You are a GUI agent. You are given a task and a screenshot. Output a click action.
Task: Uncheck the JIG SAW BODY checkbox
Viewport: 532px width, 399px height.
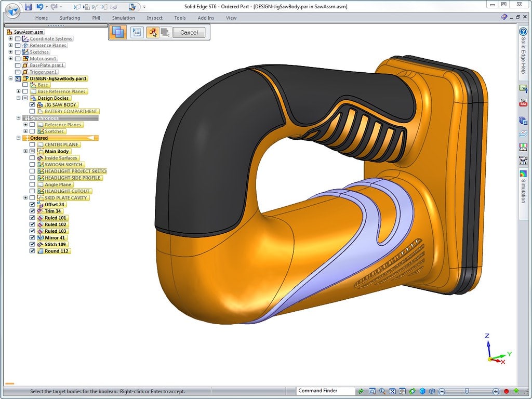click(x=32, y=104)
